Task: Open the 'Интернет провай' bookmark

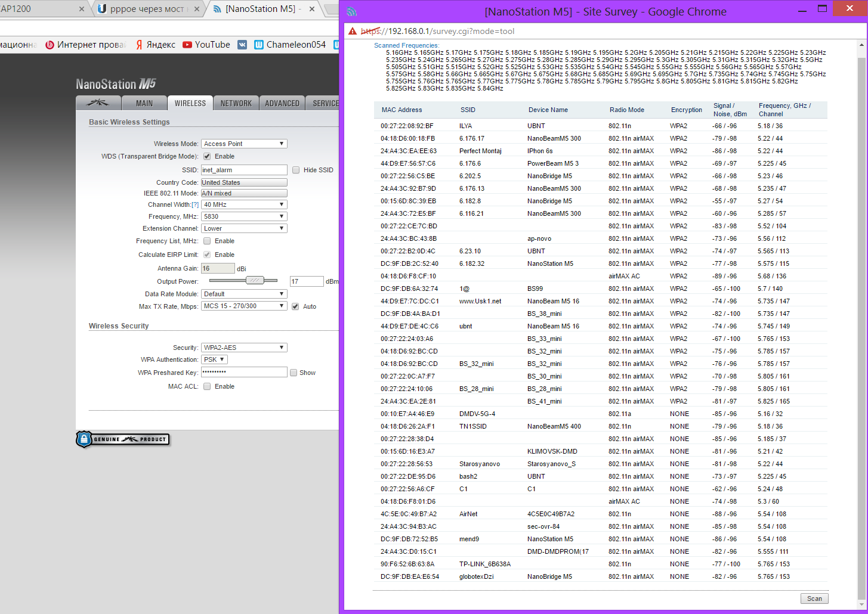Action: 86,45
